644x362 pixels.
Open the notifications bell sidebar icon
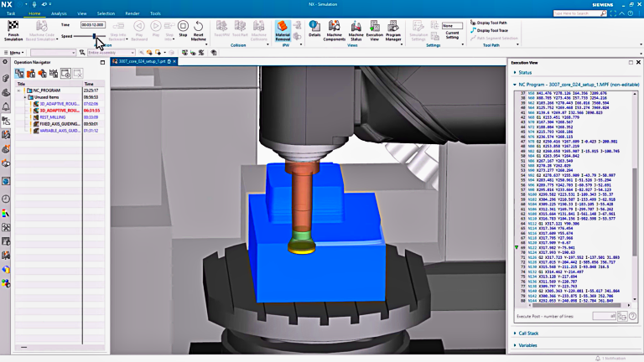click(6, 106)
